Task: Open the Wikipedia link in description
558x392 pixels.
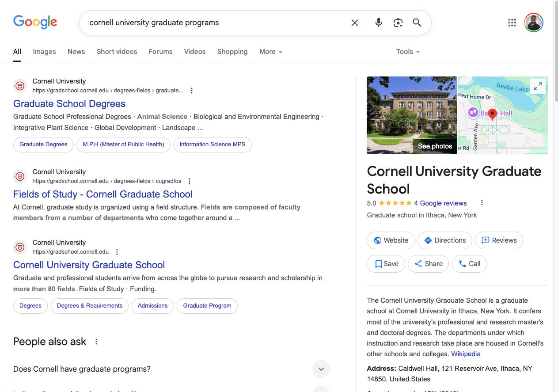Action: (466, 354)
